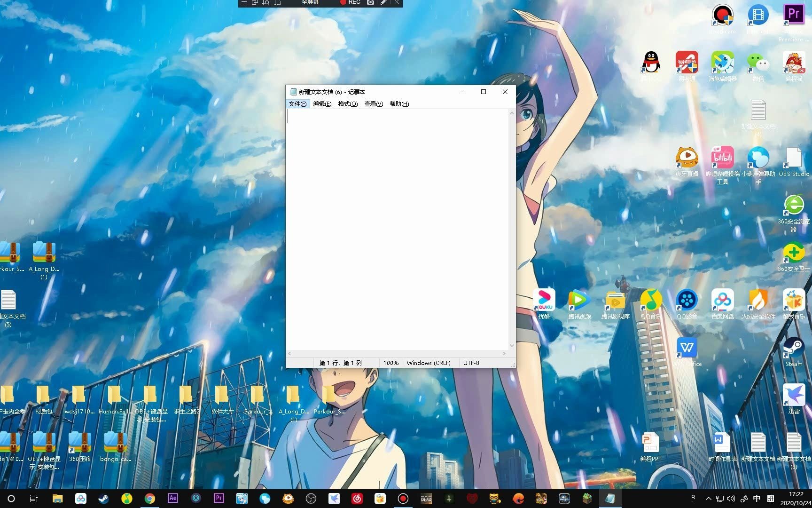Screen dimensions: 812x508
Task: Click the 第 1 行, 第 1 列 status
Action: (x=341, y=363)
